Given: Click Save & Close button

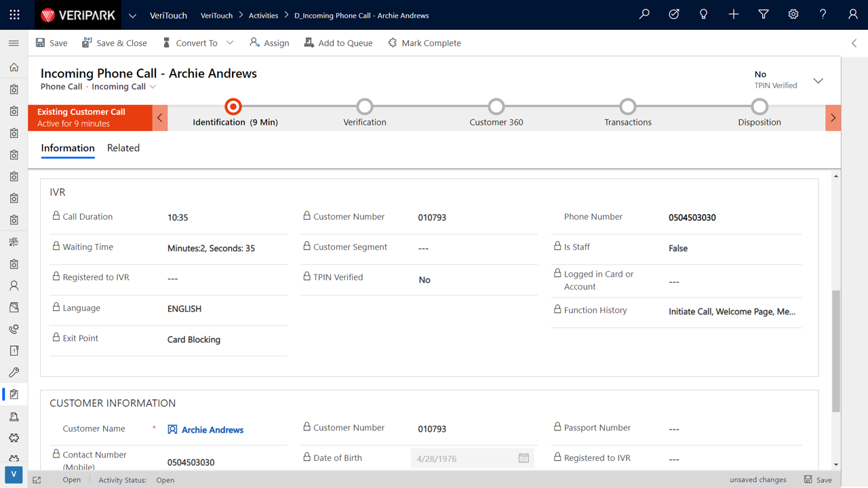Looking at the screenshot, I should coord(115,43).
